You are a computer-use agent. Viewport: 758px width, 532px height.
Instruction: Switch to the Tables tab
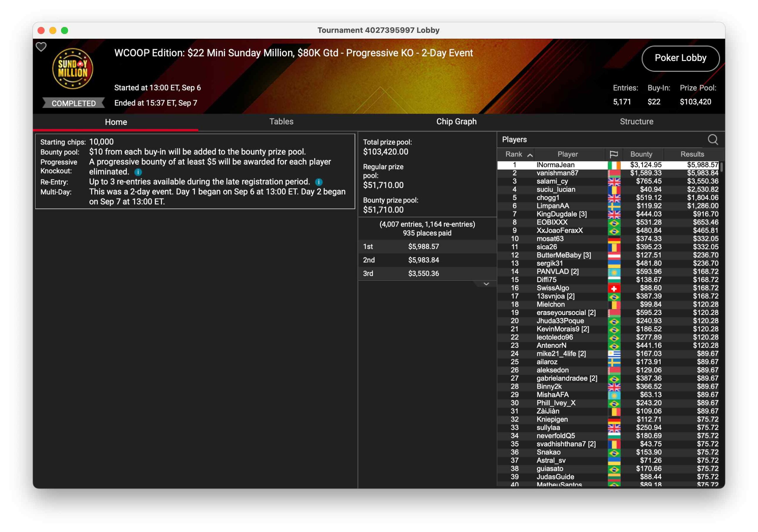tap(281, 121)
